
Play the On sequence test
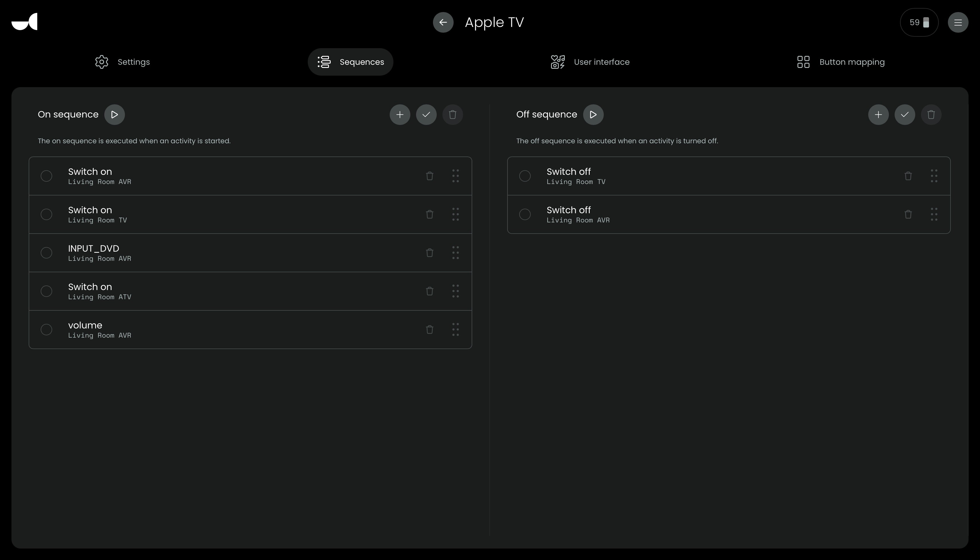(114, 115)
